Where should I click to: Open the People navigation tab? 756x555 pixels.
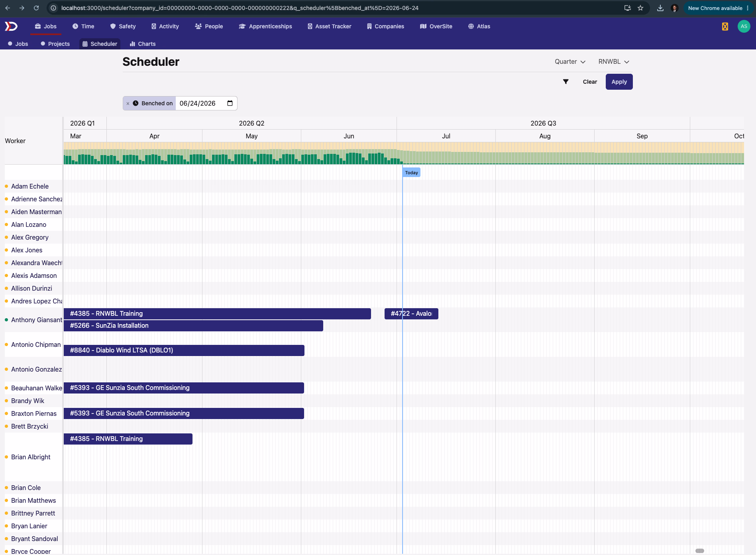pyautogui.click(x=209, y=26)
